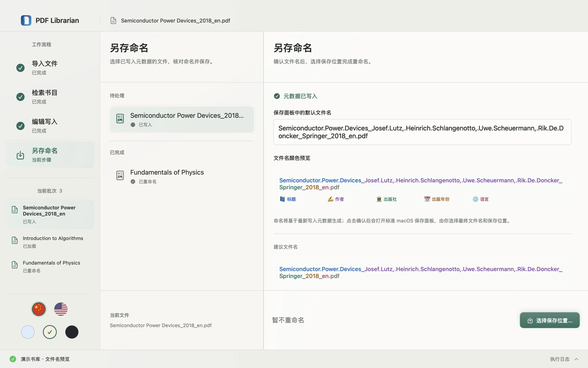Click the pen icon for 作者 legend
588x368 pixels.
[x=330, y=199]
